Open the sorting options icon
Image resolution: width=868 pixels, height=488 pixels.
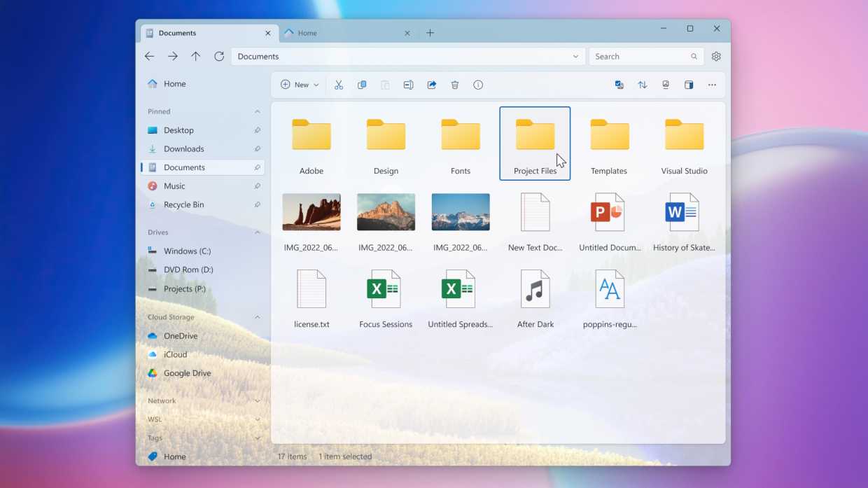point(643,85)
